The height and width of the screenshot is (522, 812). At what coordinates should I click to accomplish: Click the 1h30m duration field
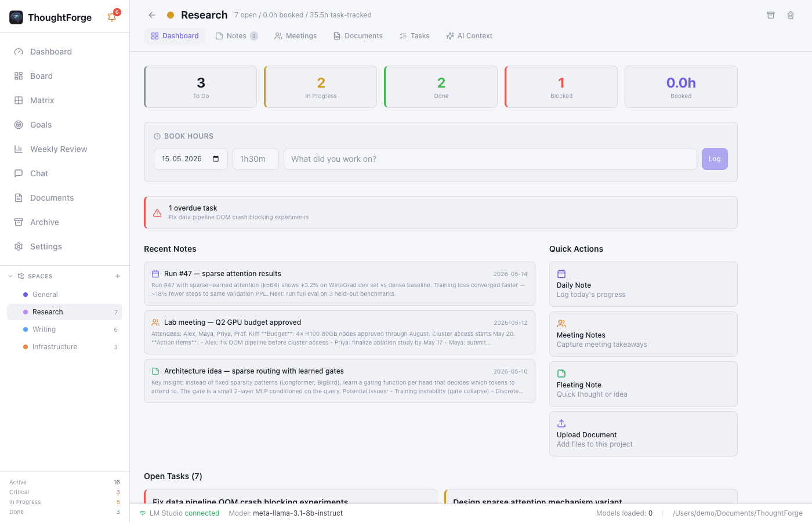pyautogui.click(x=256, y=159)
